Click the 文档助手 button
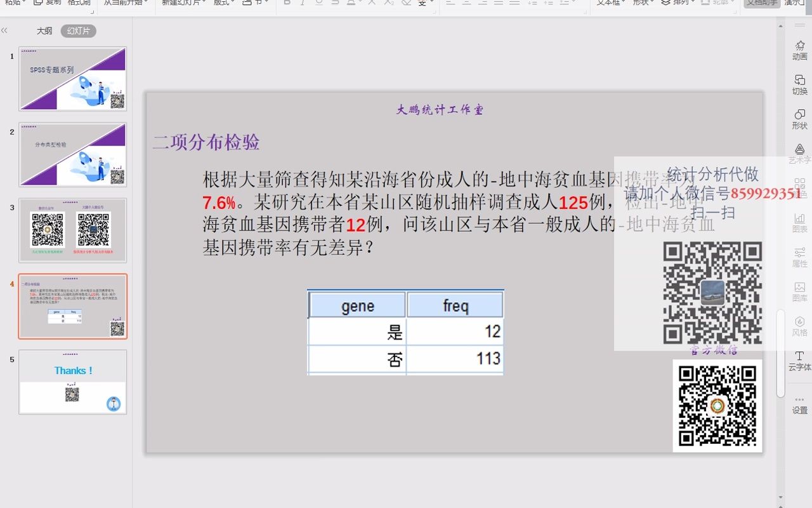The image size is (812, 508). tap(762, 3)
